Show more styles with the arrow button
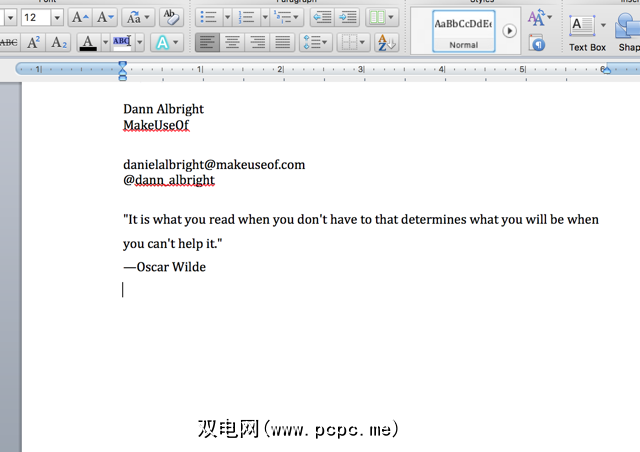Viewport: 640px width, 452px height. (509, 31)
